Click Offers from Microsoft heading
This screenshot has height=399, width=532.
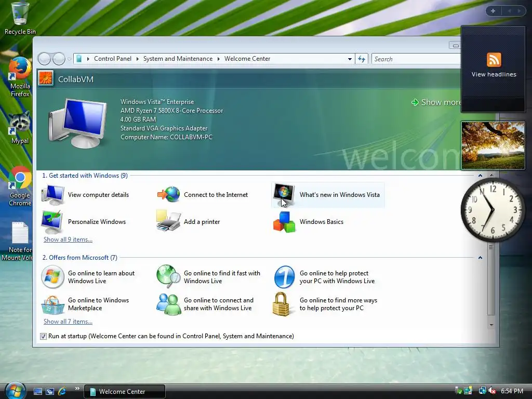79,258
